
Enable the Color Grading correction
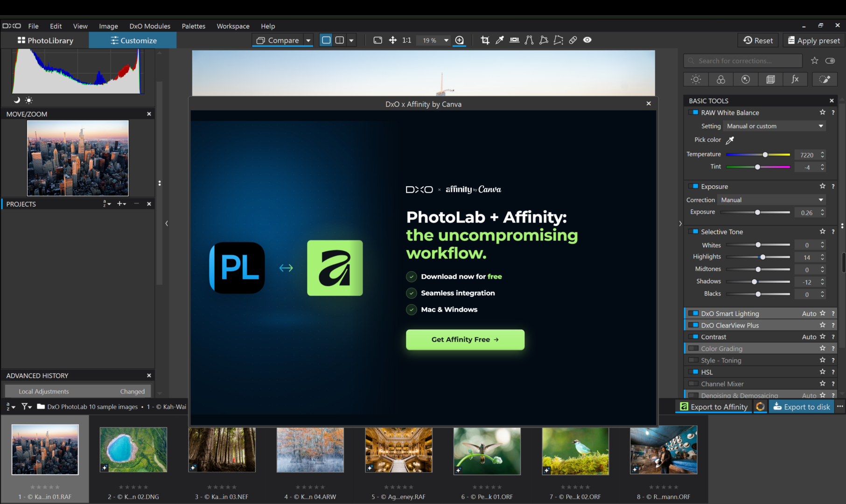tap(693, 348)
